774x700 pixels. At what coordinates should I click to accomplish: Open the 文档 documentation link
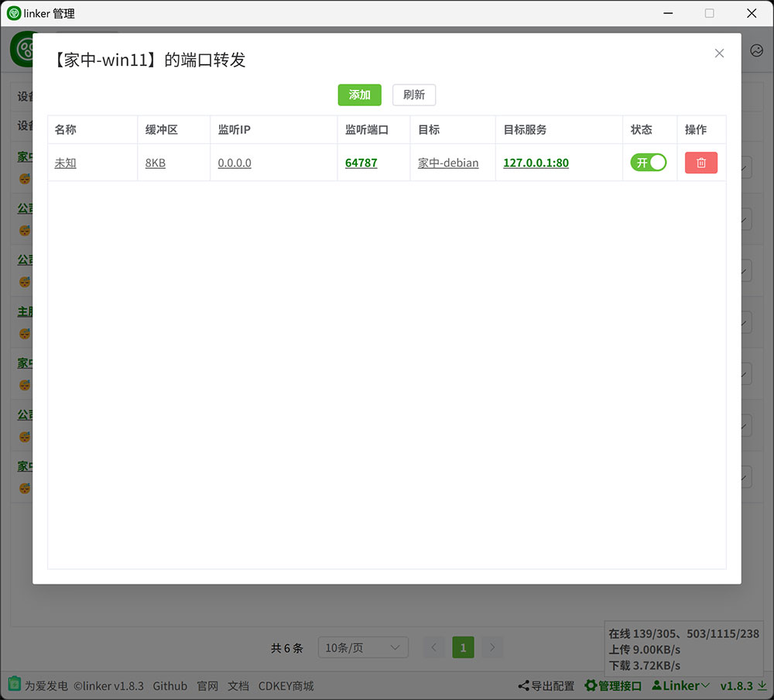point(238,686)
